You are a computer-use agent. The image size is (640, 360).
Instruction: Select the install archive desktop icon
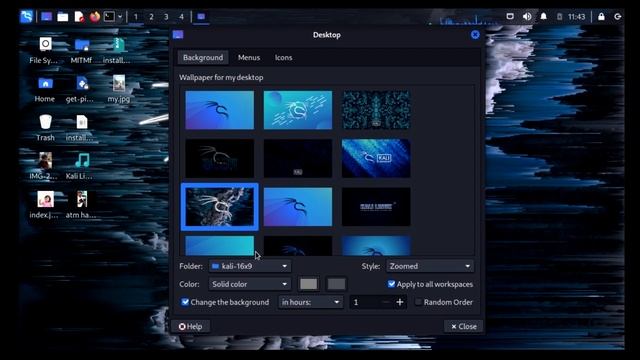tap(118, 50)
